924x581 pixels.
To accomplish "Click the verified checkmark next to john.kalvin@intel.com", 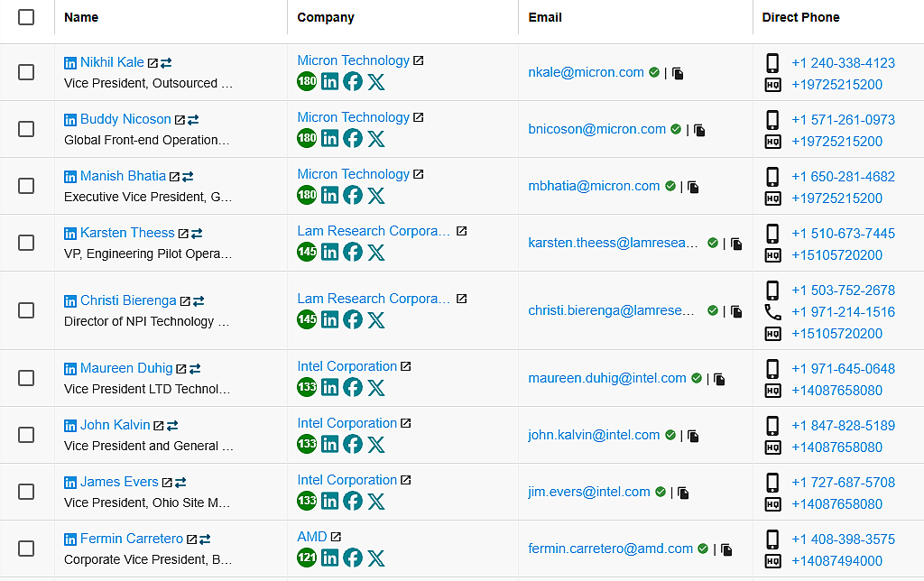I will tap(670, 435).
